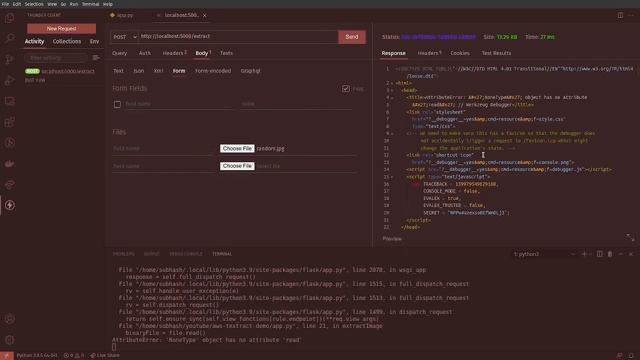Open the Explorer icon in activity bar
640x360 pixels.
pos(10,18)
